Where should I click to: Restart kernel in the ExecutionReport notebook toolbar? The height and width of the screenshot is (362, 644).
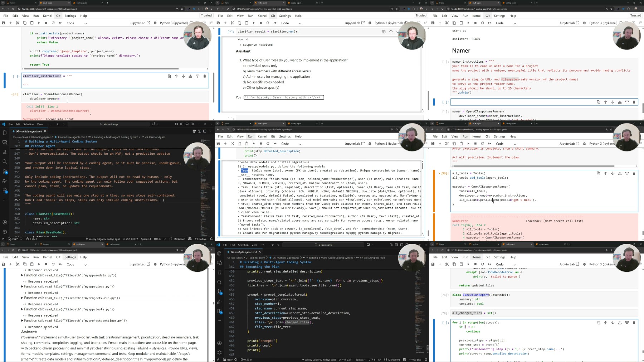point(482,264)
